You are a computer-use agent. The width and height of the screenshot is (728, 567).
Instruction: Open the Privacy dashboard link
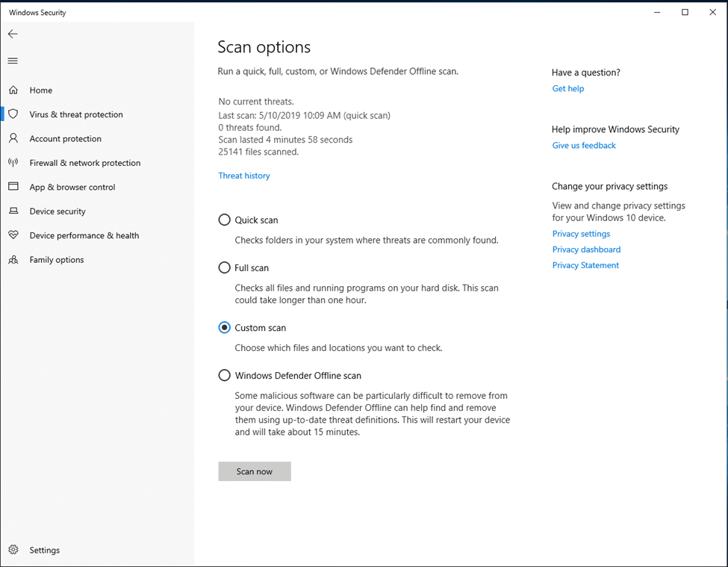pos(586,250)
